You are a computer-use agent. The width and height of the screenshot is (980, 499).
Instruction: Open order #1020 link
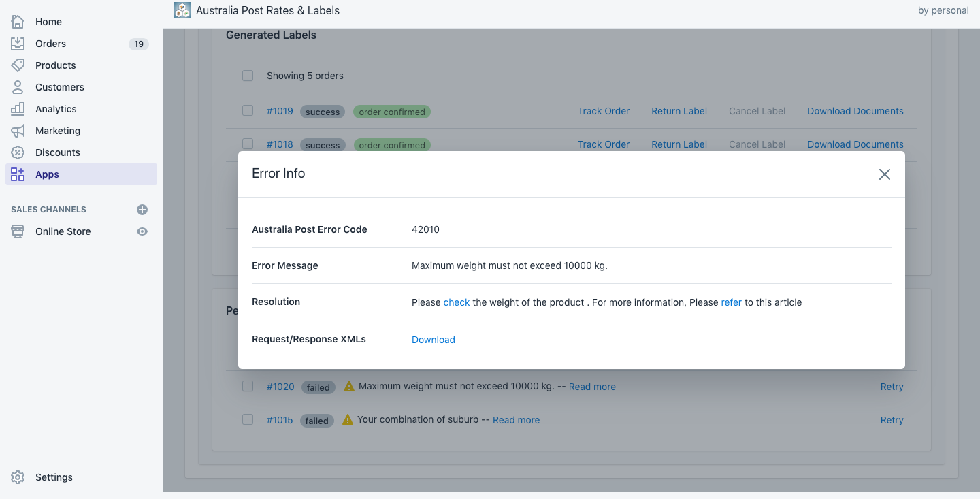tap(280, 387)
